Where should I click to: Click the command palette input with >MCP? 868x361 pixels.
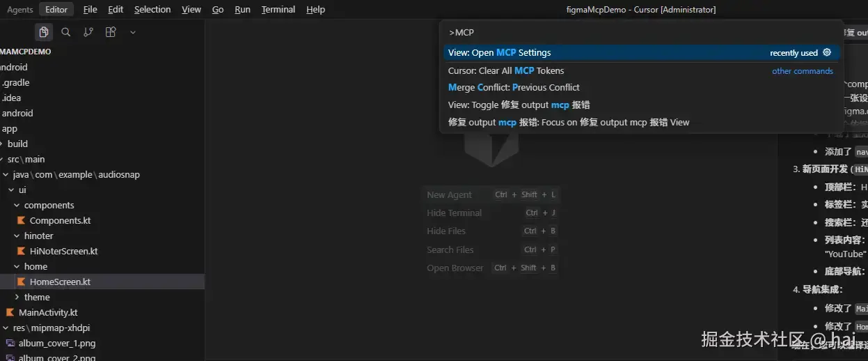click(640, 33)
